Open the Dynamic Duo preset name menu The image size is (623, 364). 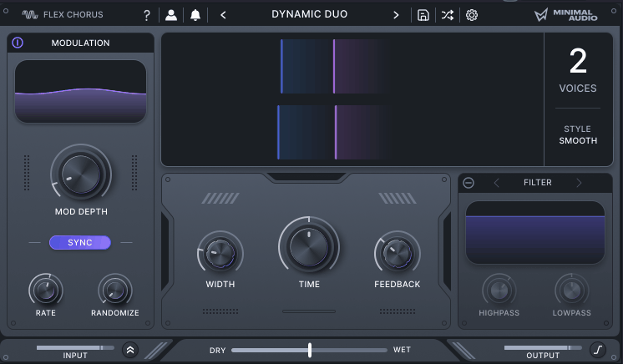(310, 14)
